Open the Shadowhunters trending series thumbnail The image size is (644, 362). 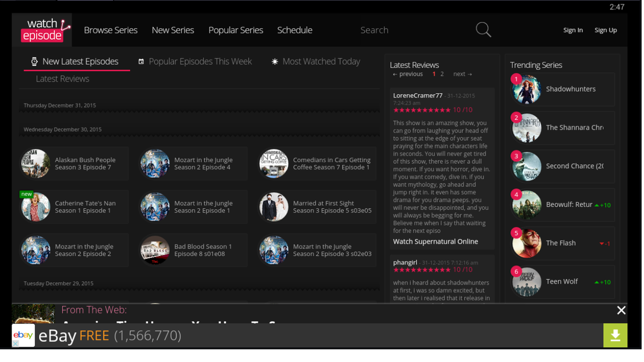[x=526, y=89]
